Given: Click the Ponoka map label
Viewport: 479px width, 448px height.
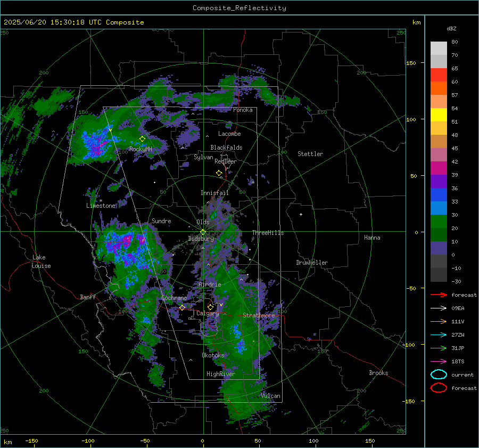Looking at the screenshot, I should coord(243,110).
